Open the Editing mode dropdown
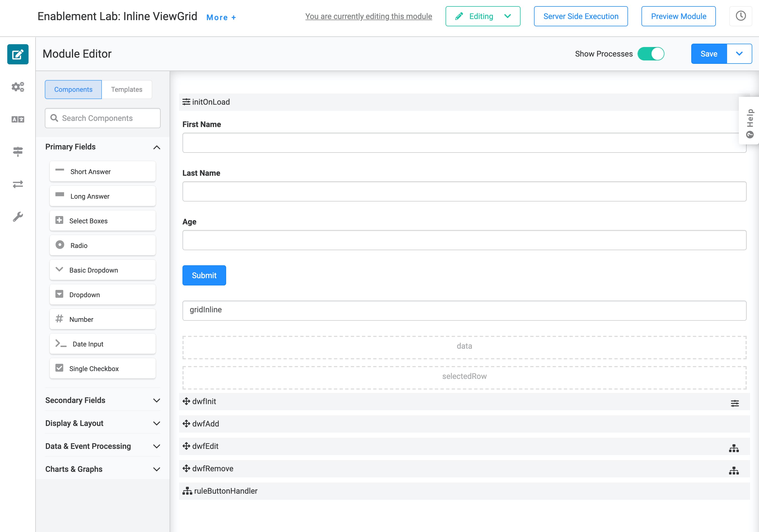Screen dimensions: 759x532 [x=483, y=16]
